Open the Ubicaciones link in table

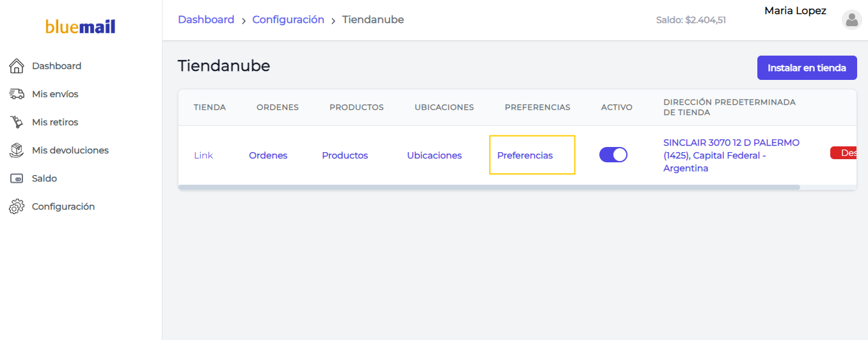click(434, 155)
